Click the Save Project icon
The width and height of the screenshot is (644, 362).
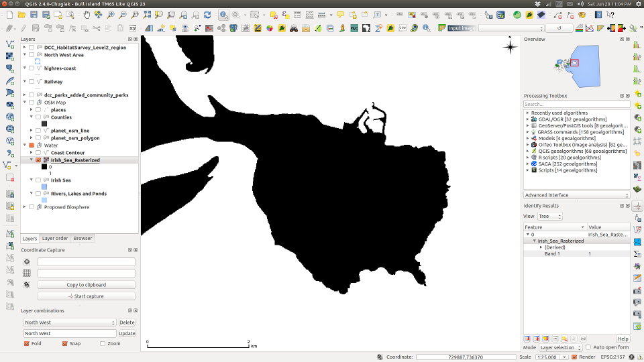[x=34, y=15]
